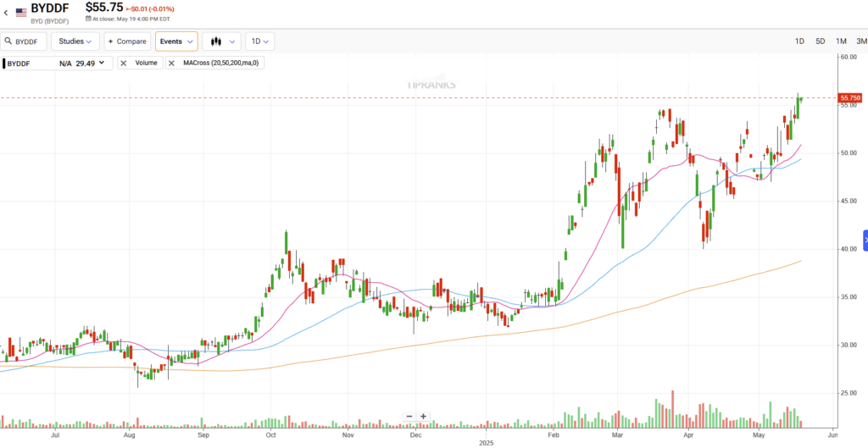Click the 2025 year label on time axis
This screenshot has height=448, width=868.
(486, 444)
